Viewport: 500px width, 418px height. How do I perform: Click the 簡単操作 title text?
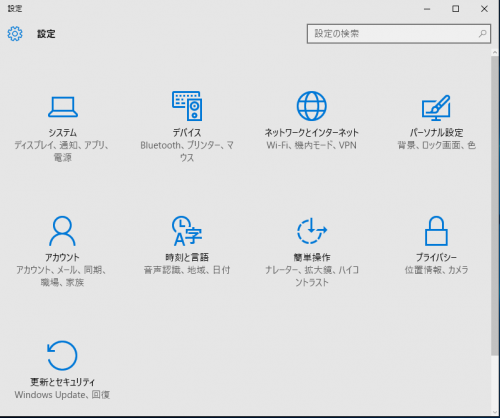coord(312,257)
